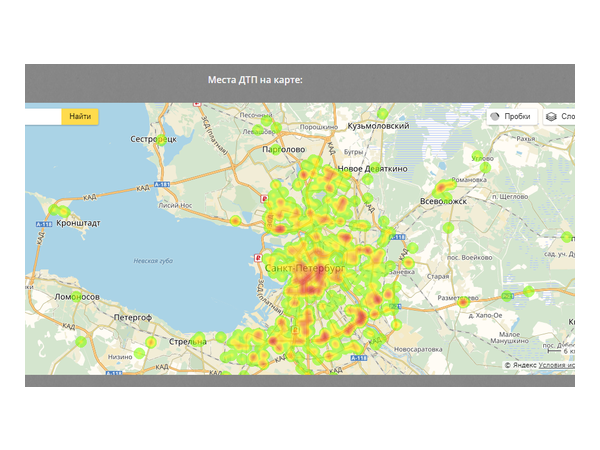Click the traffic light icon in Пробки

point(495,116)
